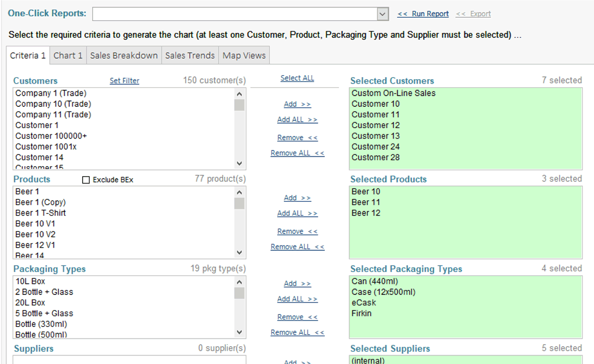Open the Sales Breakdown tab
The width and height of the screenshot is (594, 364).
pyautogui.click(x=124, y=55)
